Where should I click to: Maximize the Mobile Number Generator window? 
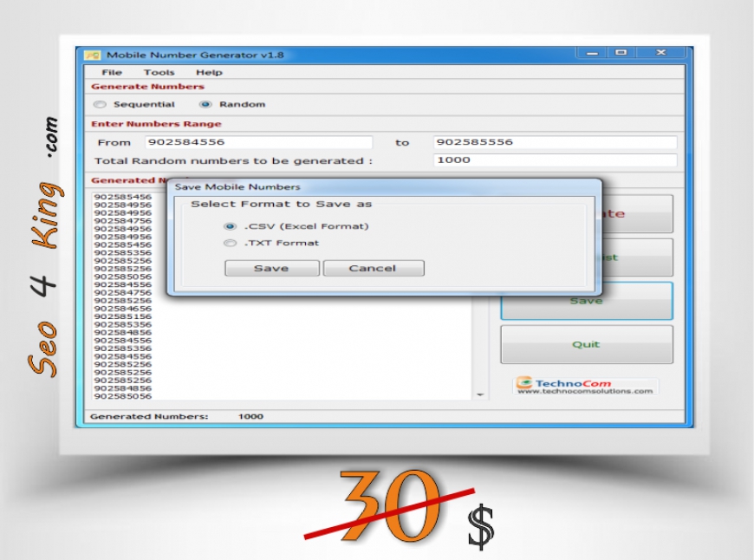point(621,52)
